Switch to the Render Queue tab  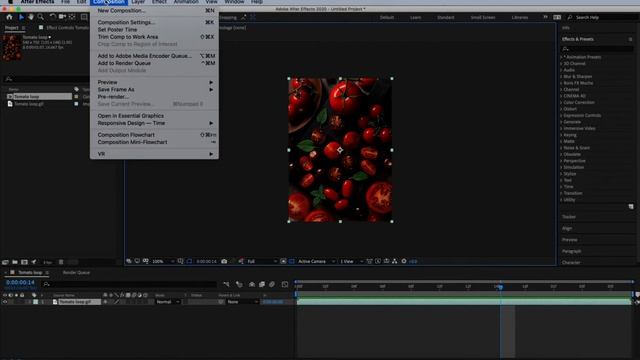coord(76,273)
